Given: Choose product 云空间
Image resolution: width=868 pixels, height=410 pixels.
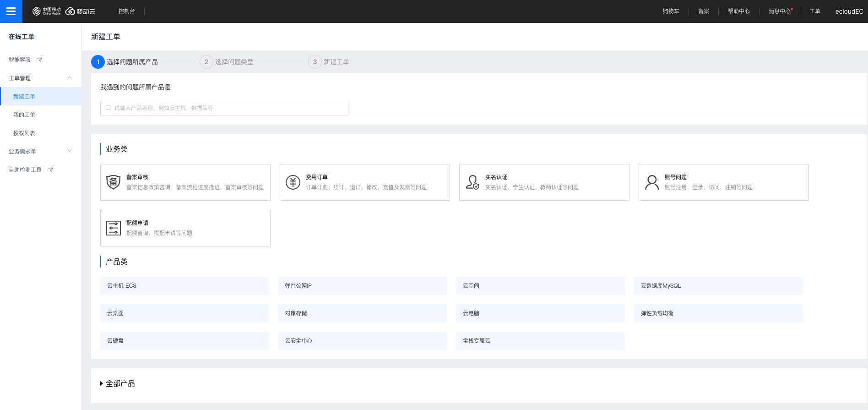Looking at the screenshot, I should click(540, 286).
